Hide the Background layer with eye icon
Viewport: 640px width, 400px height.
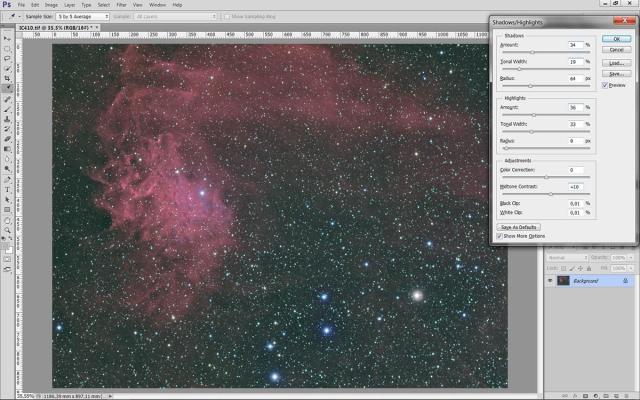tap(551, 281)
